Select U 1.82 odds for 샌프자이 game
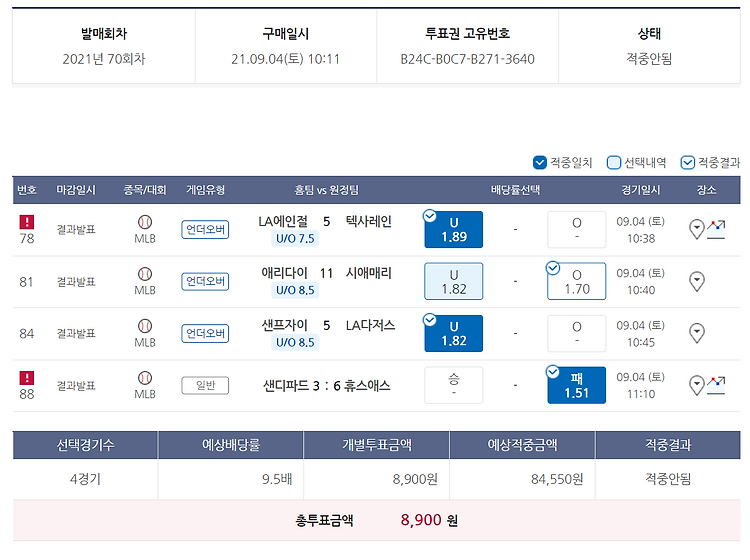 point(453,333)
